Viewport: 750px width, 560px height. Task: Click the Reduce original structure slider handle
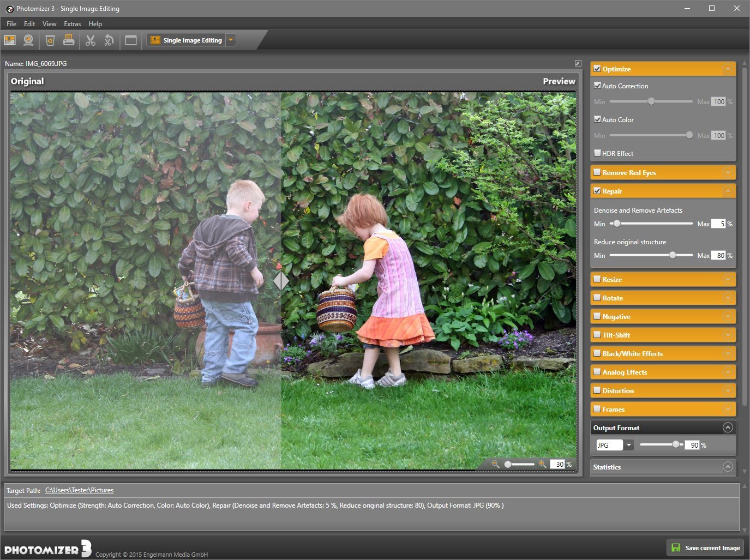coord(673,255)
